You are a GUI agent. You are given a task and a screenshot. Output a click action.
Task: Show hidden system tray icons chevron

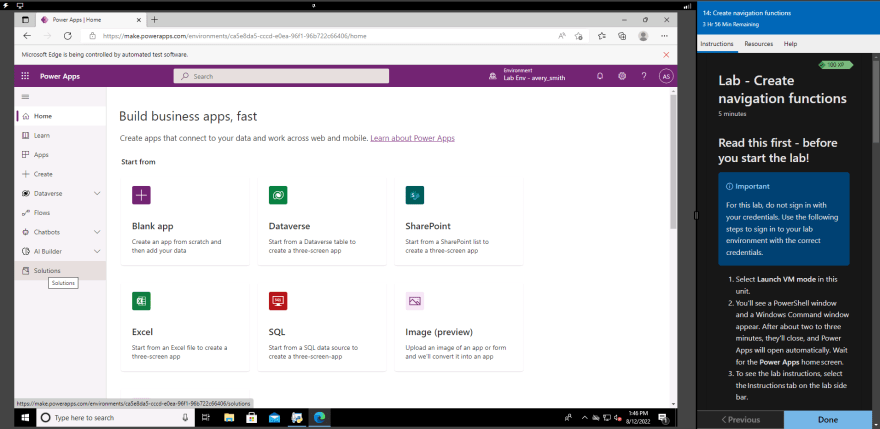click(586, 417)
